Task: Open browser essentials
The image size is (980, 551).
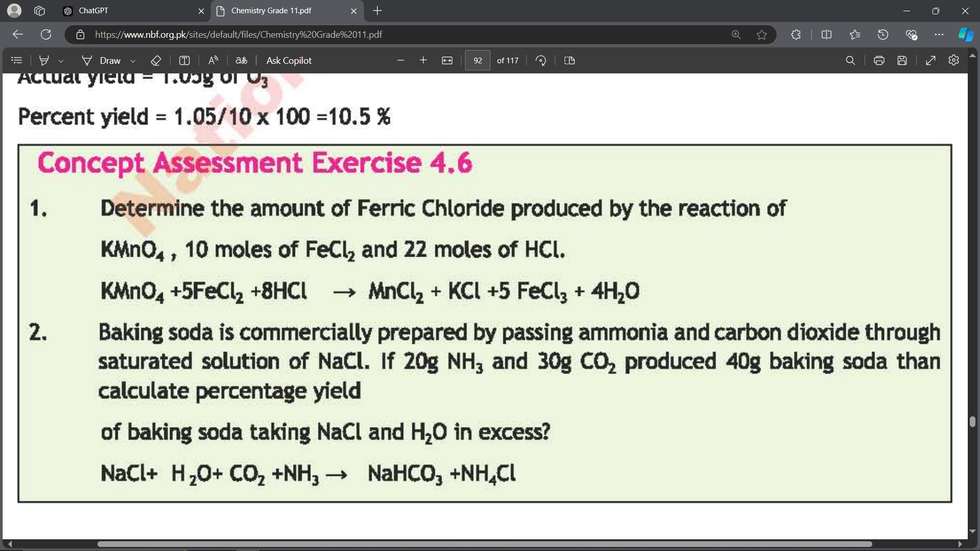Action: [911, 34]
